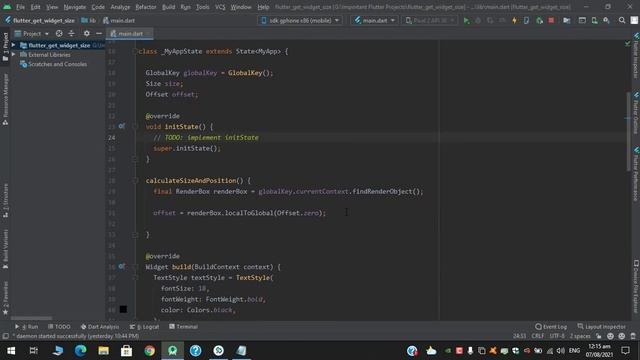Open the Project view mode dropdown
The height and width of the screenshot is (360, 640).
click(x=32, y=33)
